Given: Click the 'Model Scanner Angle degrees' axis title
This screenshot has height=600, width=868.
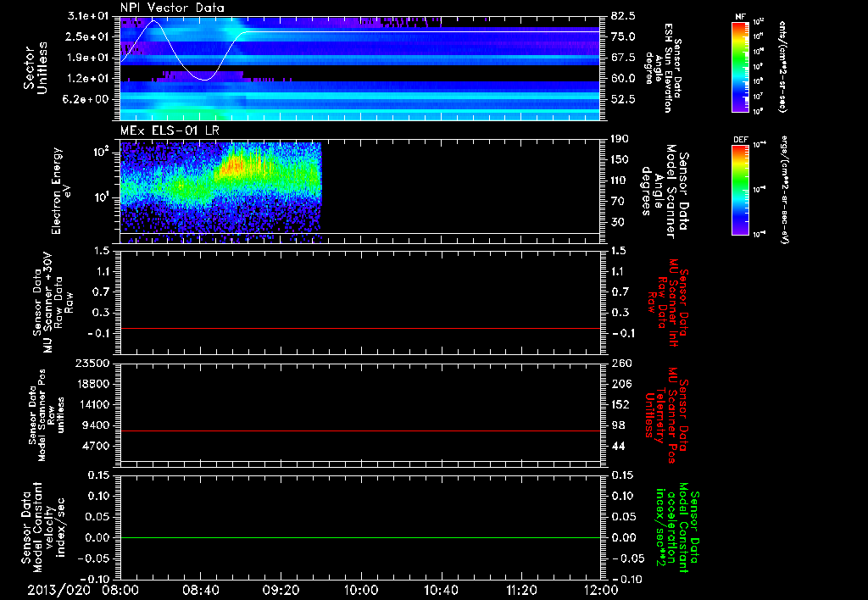Looking at the screenshot, I should pyautogui.click(x=665, y=192).
